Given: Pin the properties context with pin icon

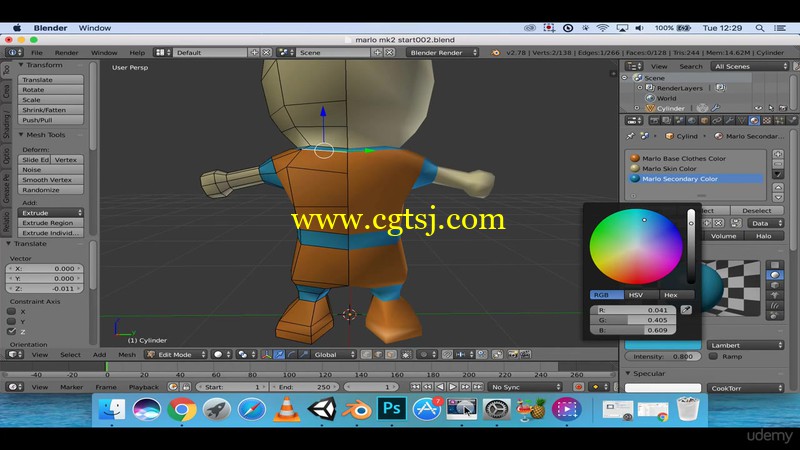Looking at the screenshot, I should (631, 136).
